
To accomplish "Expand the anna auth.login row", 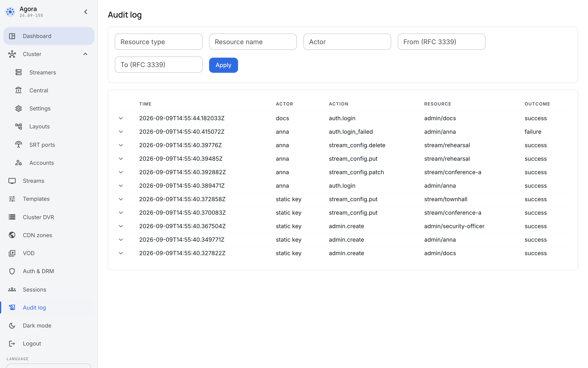I will coord(121,186).
